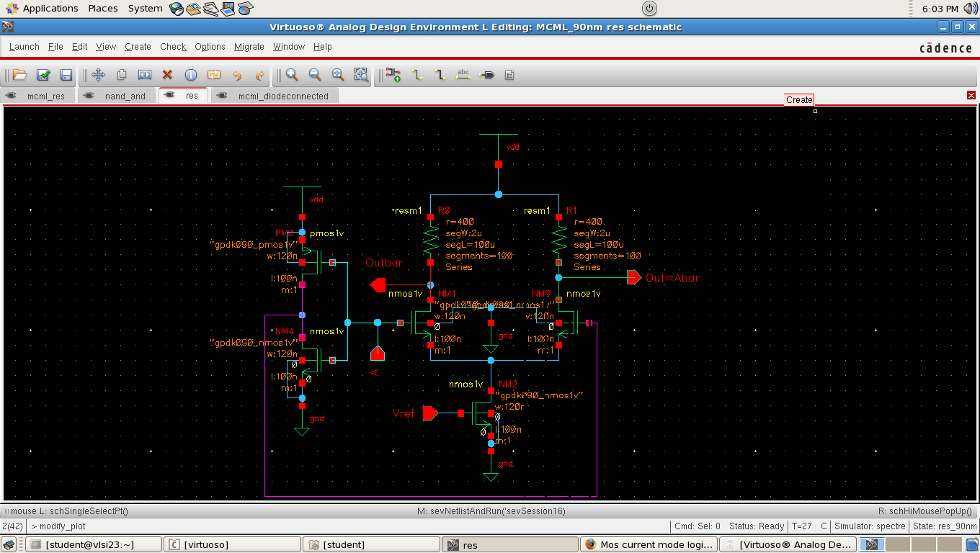The image size is (980, 553).
Task: Select the Move (four-arrow) tool
Action: (x=99, y=75)
